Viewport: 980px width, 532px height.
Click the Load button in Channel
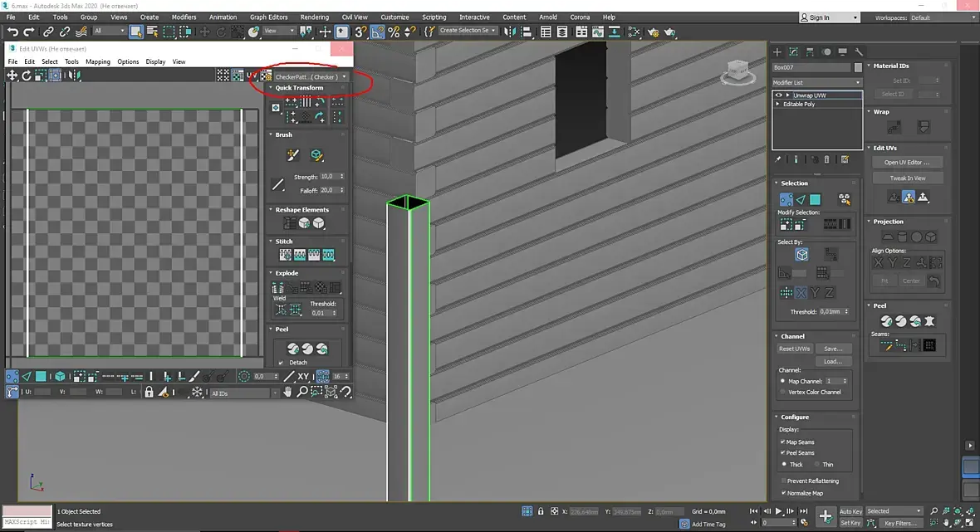(x=832, y=361)
